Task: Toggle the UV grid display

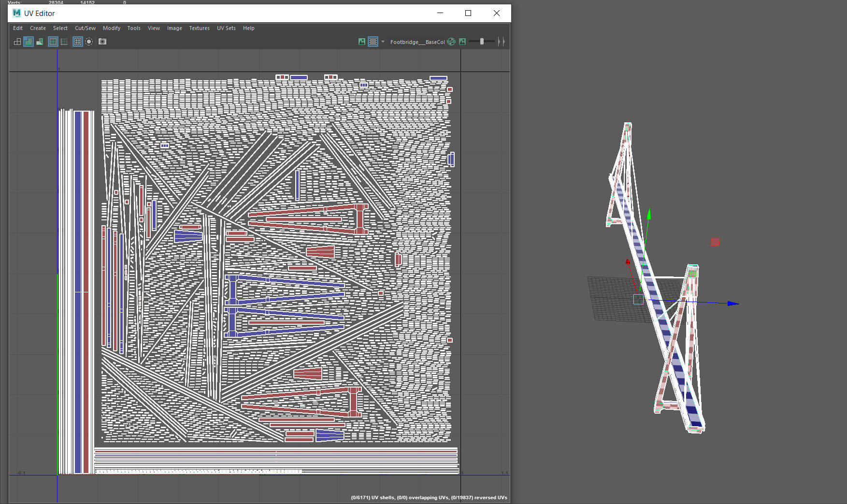Action: coord(77,42)
